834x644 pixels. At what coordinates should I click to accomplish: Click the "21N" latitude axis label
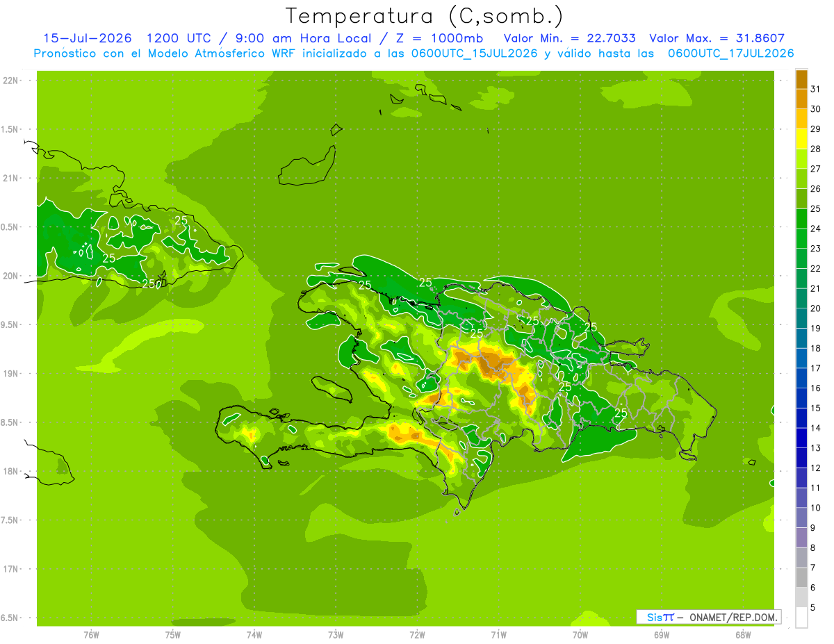tap(10, 178)
